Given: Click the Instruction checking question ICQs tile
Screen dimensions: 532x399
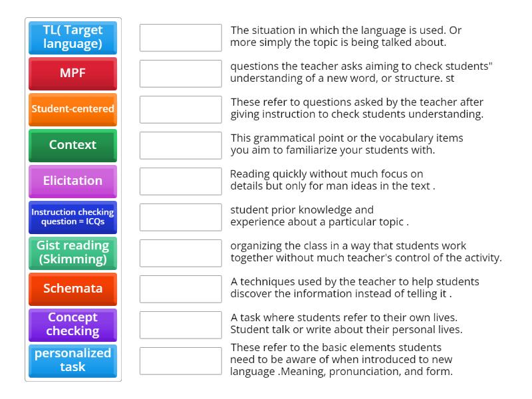Looking at the screenshot, I should pos(72,217).
